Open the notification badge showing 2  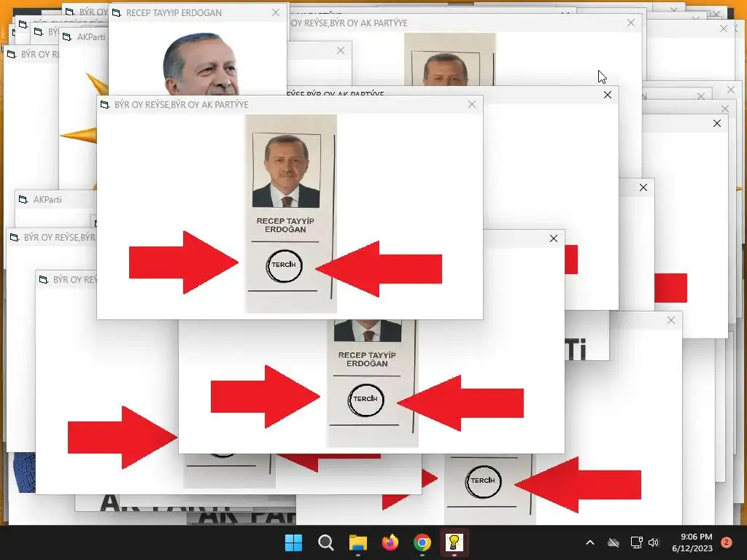pos(727,542)
